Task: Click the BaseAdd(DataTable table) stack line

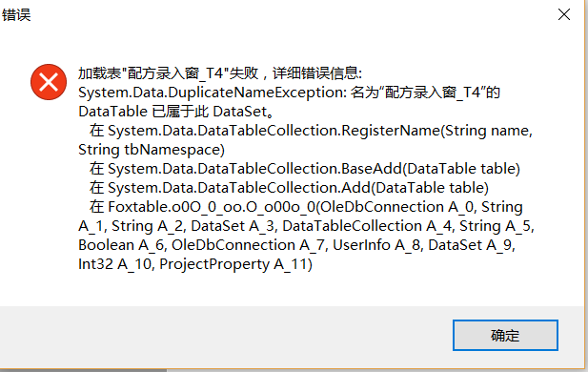Action: pos(305,169)
